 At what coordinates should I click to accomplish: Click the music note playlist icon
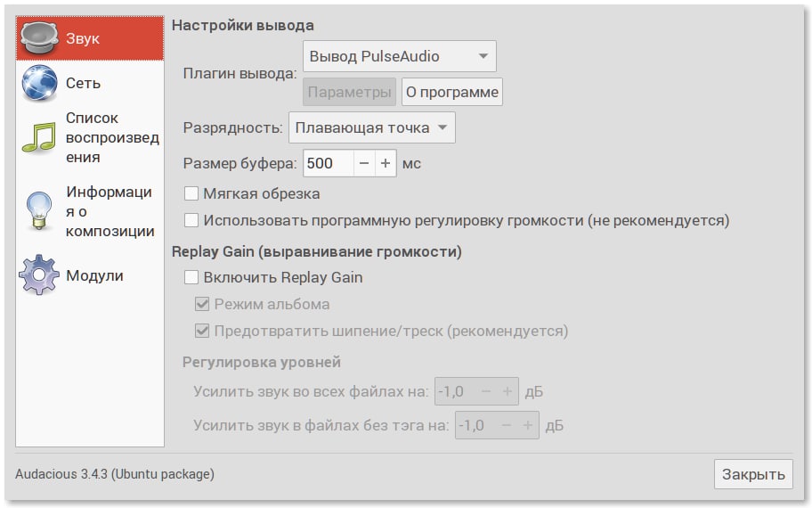click(39, 137)
